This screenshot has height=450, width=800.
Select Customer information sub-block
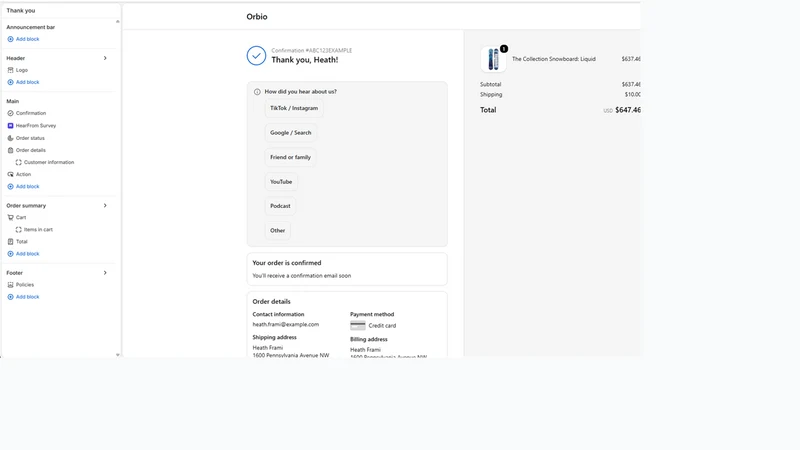tap(49, 162)
